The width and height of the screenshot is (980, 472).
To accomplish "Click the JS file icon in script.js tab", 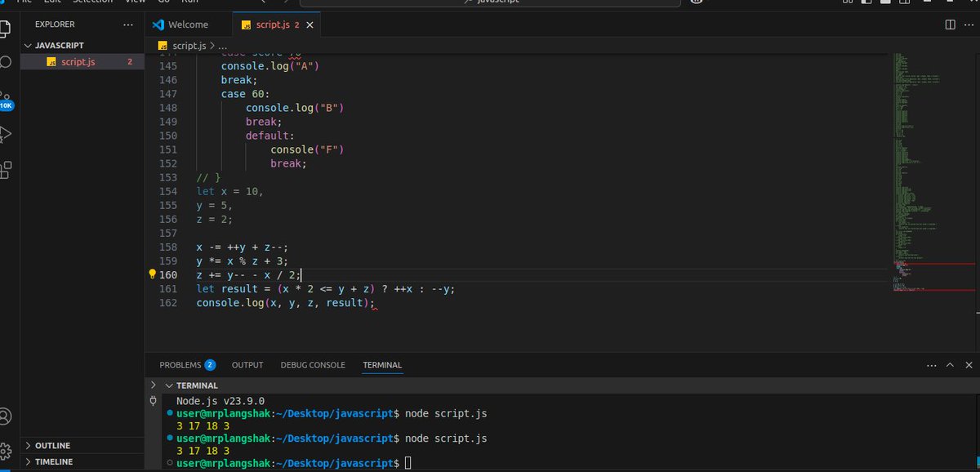I will tap(246, 25).
